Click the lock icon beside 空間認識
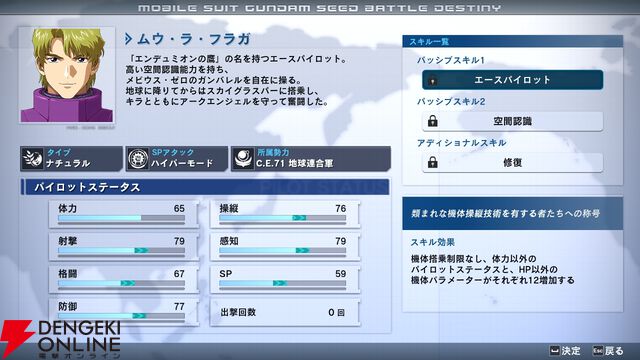Screen dimensions: 640x360 (433, 121)
